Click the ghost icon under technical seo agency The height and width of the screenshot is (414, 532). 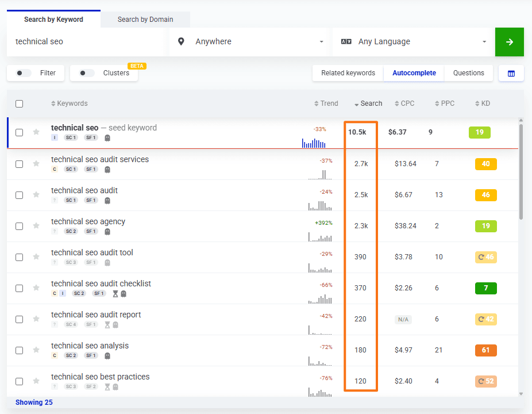[107, 232]
